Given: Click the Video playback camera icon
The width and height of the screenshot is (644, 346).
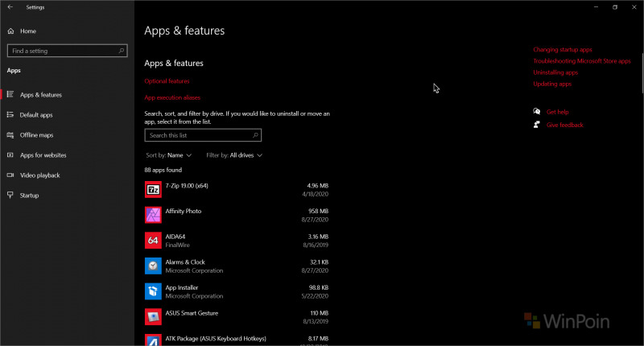Looking at the screenshot, I should pyautogui.click(x=10, y=175).
